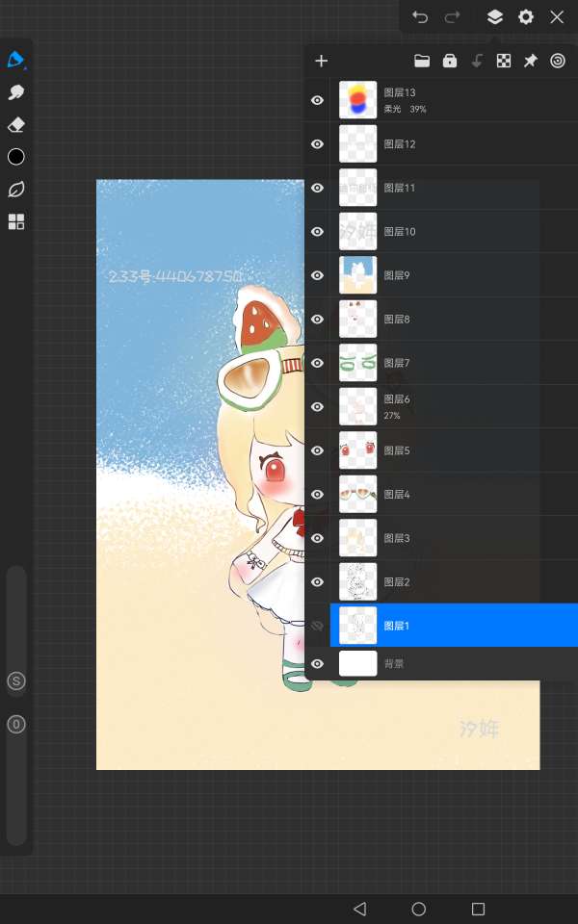Open the canvas tools grid menu
578x924 pixels.
[x=15, y=222]
